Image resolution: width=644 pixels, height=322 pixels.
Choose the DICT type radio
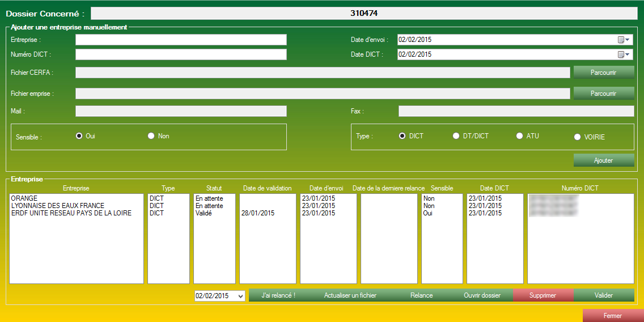[402, 136]
